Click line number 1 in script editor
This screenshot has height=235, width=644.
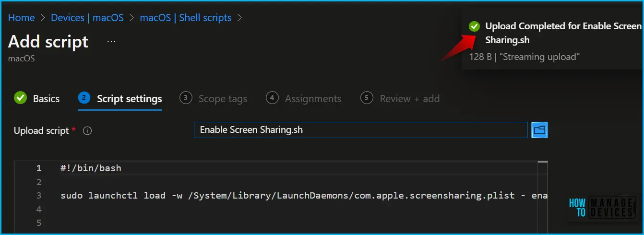click(39, 168)
